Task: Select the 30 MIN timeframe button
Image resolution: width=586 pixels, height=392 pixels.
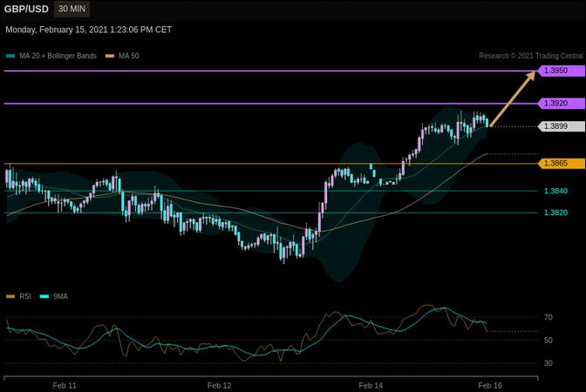Action: (x=72, y=9)
